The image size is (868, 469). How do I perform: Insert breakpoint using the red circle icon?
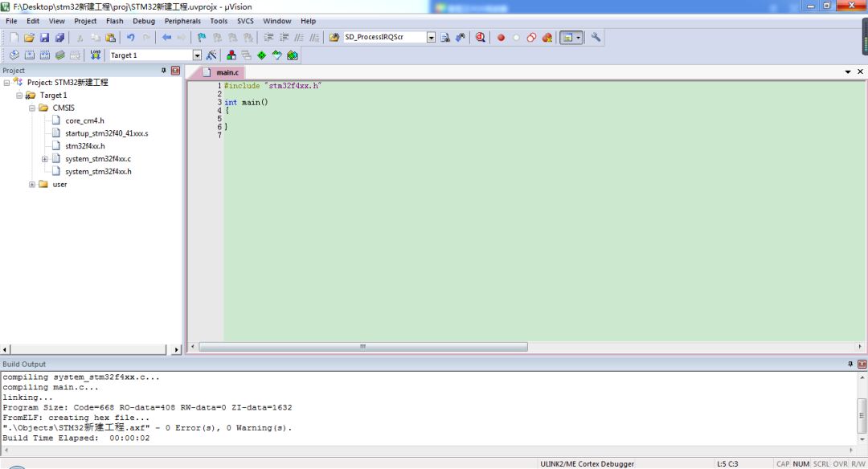point(501,38)
